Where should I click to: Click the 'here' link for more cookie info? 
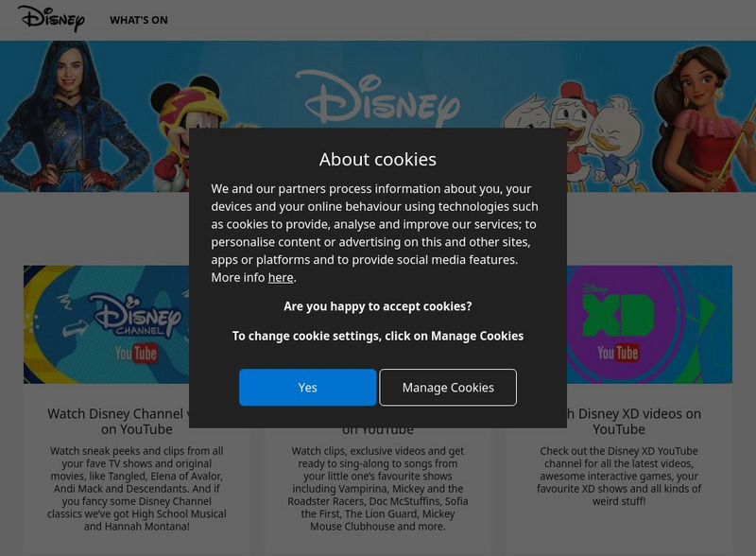283,278
